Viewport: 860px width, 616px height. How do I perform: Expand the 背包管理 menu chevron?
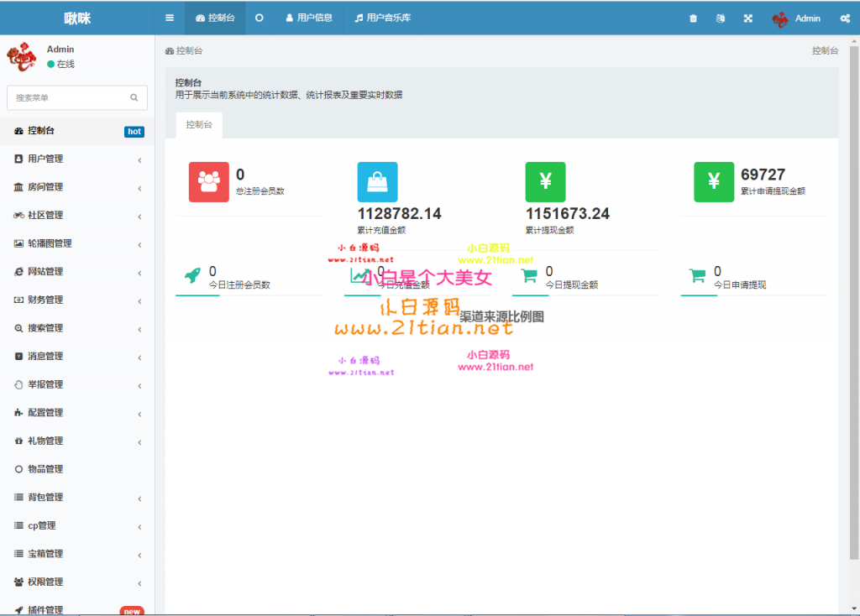[140, 499]
